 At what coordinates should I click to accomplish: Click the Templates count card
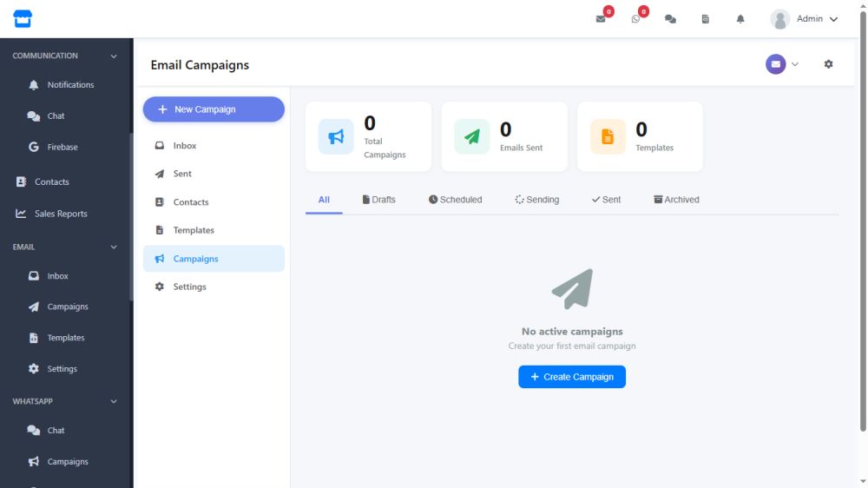coord(640,136)
